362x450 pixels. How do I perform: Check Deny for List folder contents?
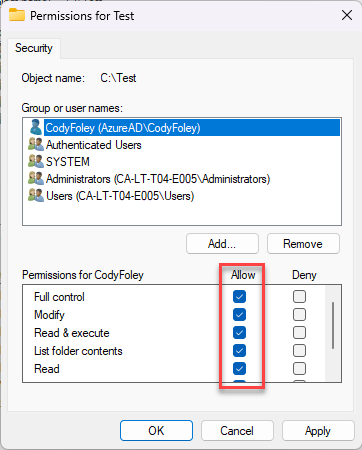point(299,350)
